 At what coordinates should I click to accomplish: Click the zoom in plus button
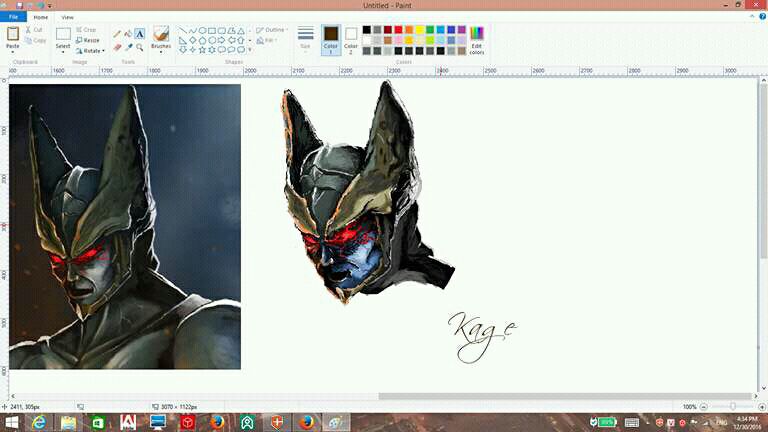[762, 407]
